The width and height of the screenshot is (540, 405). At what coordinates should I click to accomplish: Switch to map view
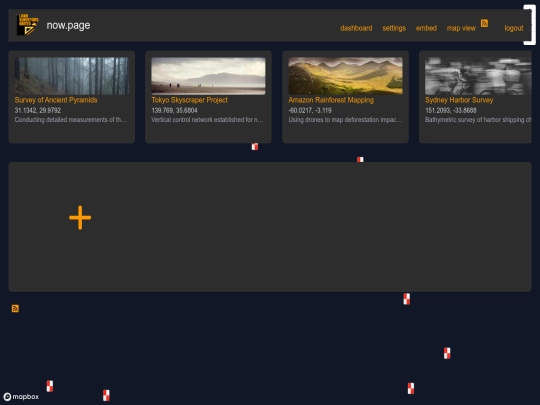tap(461, 28)
